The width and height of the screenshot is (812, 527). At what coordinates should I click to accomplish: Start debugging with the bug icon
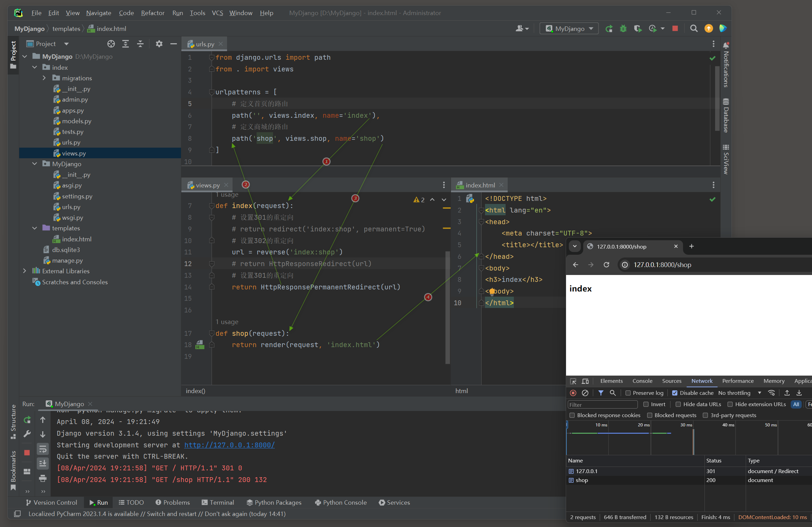point(623,28)
